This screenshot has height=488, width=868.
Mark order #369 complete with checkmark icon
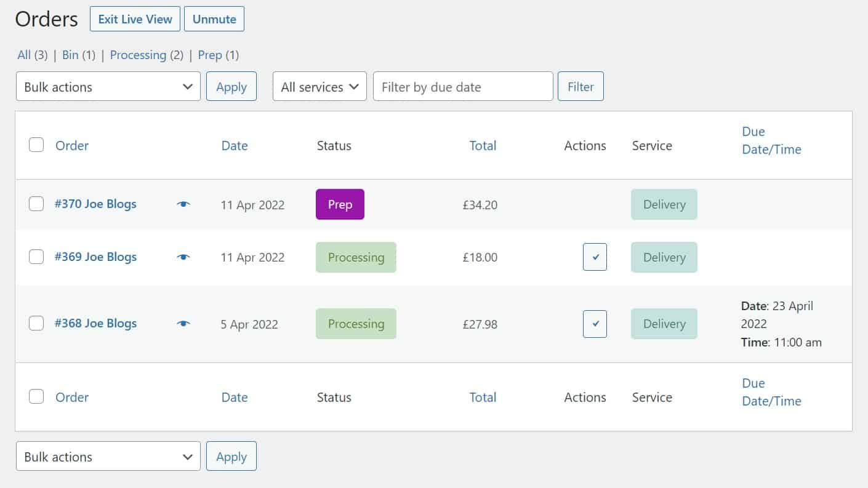click(595, 257)
